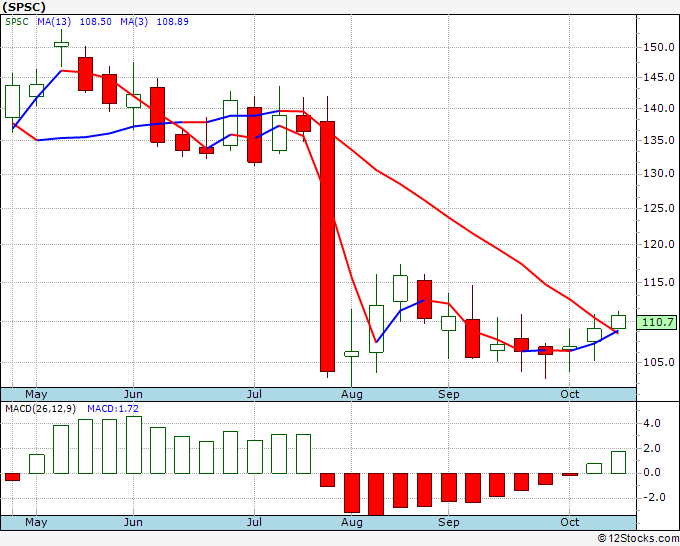The height and width of the screenshot is (546, 680).
Task: Click the 2.0 MACD axis label
Action: [x=652, y=448]
